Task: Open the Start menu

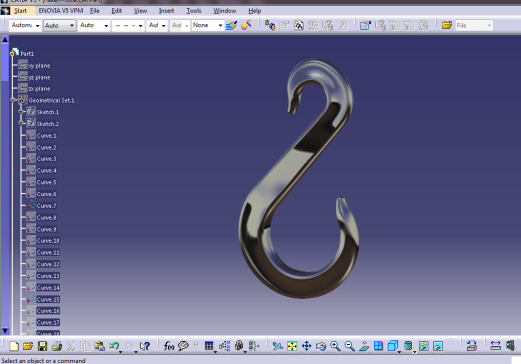Action: (20, 11)
